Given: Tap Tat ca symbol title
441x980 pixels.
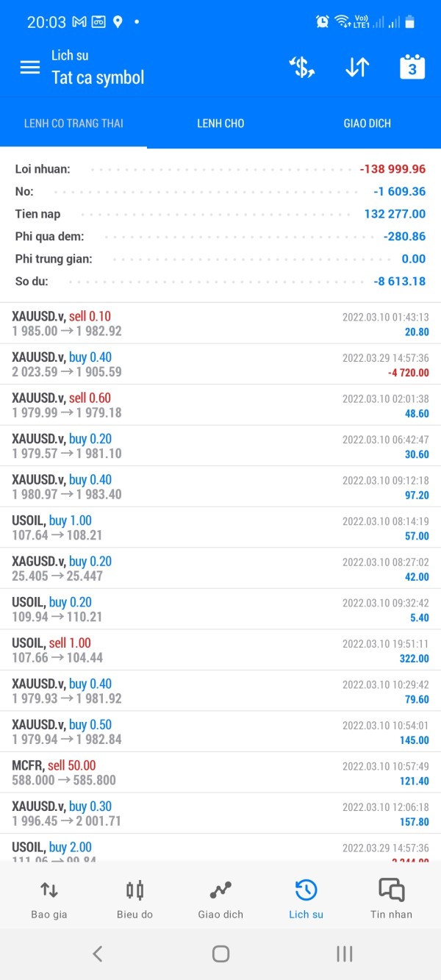Looking at the screenshot, I should coord(98,77).
